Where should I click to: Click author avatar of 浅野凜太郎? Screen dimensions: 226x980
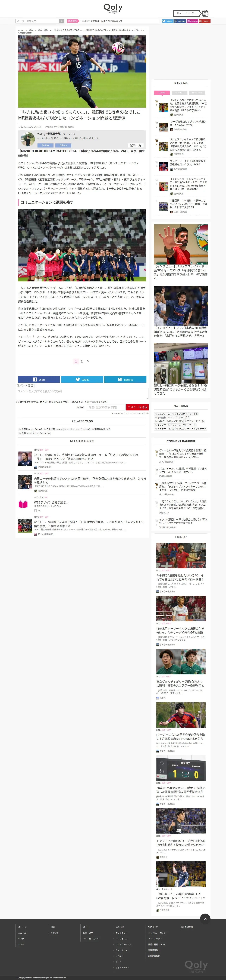coord(28,140)
